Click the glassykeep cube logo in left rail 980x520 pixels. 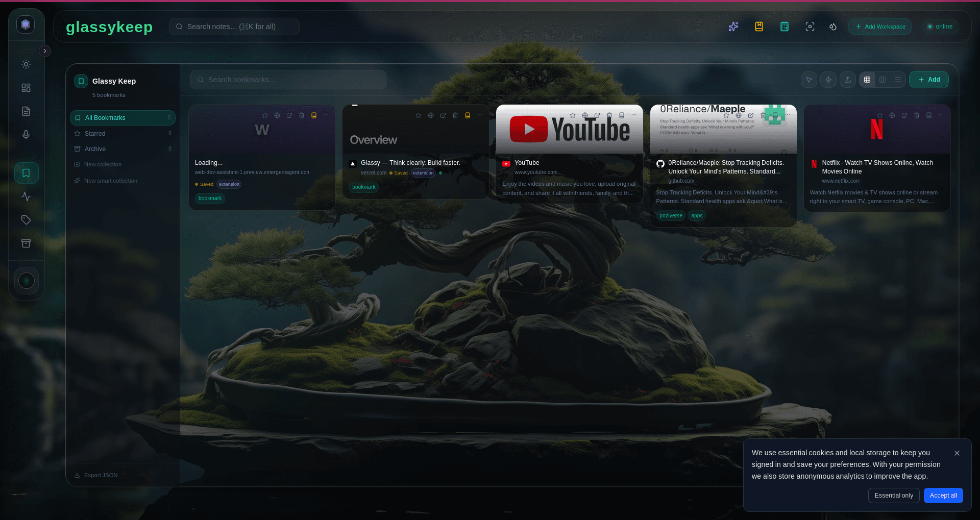(26, 24)
